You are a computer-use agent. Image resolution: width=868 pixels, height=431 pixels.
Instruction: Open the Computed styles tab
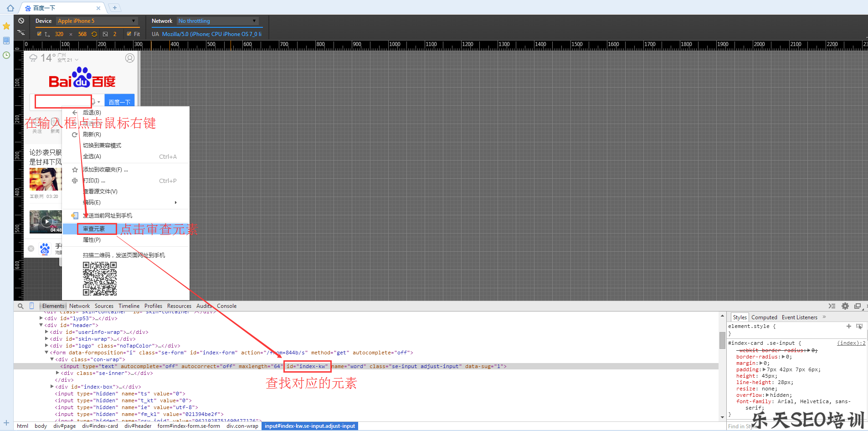click(x=764, y=317)
